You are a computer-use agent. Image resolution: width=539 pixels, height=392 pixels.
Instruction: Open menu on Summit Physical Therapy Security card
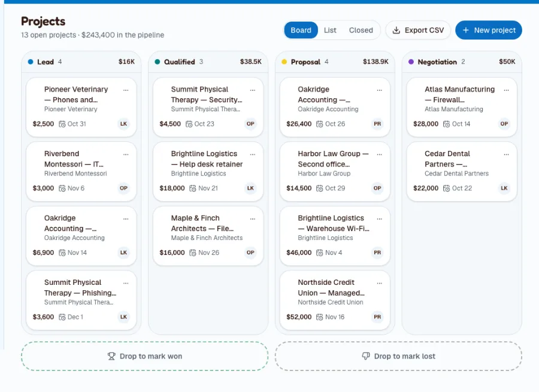click(253, 90)
